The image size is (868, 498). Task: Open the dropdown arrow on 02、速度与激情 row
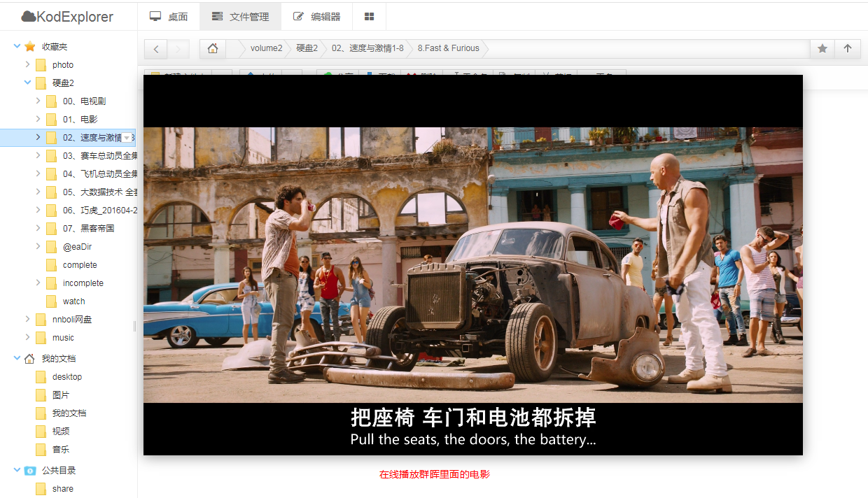(x=127, y=138)
